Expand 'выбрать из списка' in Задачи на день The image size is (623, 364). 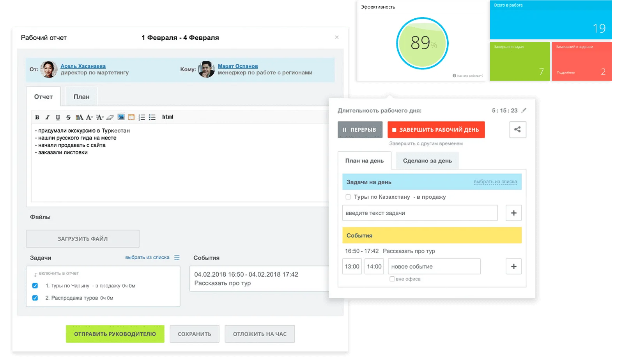495,182
